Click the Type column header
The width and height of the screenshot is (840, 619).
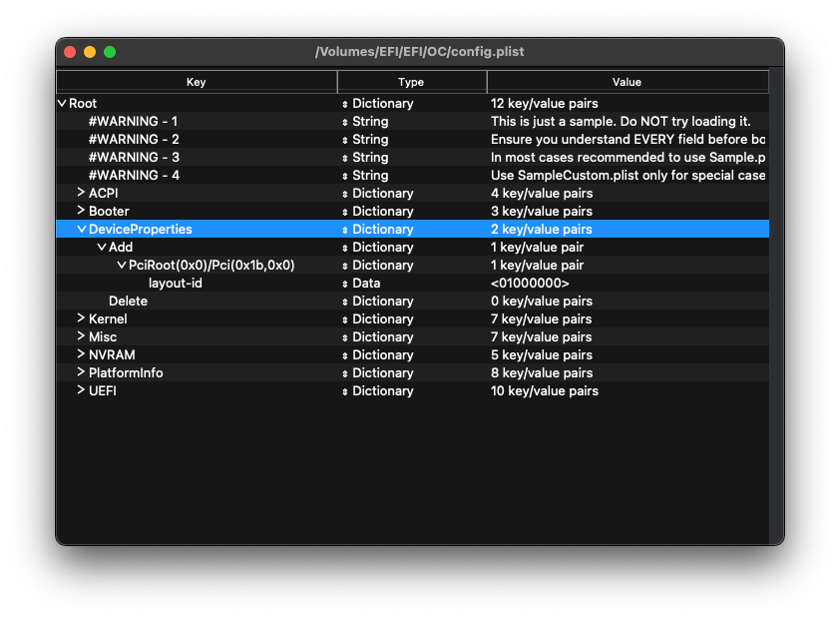coord(411,82)
